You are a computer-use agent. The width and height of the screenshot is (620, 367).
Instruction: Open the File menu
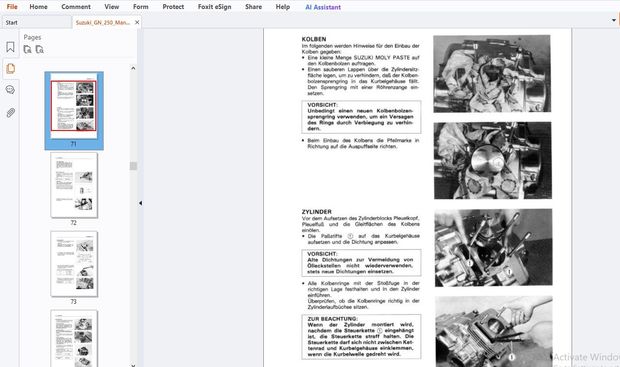[x=12, y=7]
